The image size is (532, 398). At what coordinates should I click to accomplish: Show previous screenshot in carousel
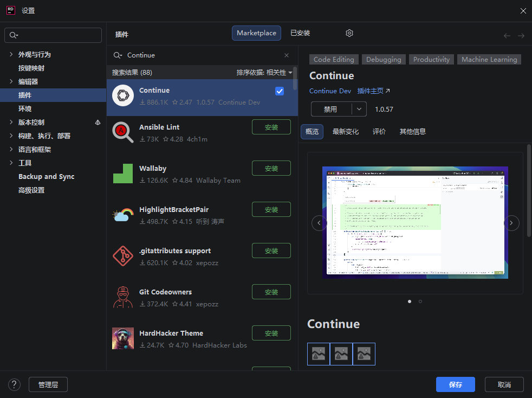(x=319, y=223)
